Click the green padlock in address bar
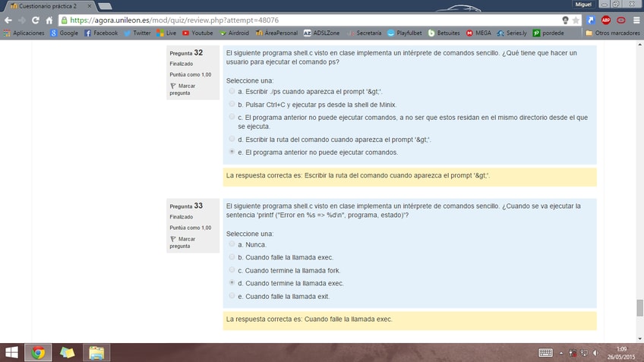 pos(64,20)
